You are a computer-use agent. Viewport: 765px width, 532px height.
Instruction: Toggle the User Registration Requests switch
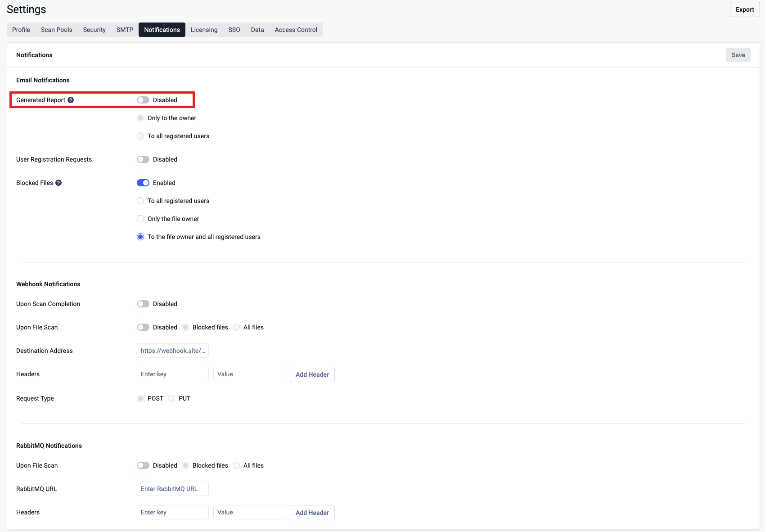[143, 159]
